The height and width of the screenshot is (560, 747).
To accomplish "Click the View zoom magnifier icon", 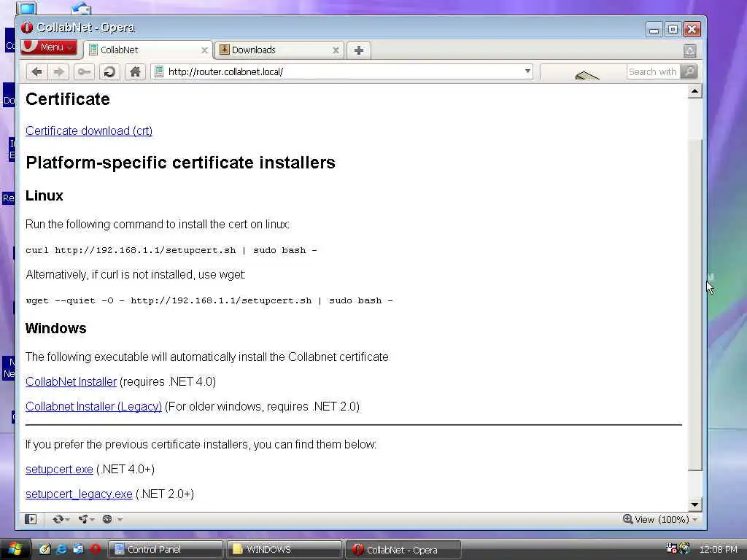I will coord(627,519).
